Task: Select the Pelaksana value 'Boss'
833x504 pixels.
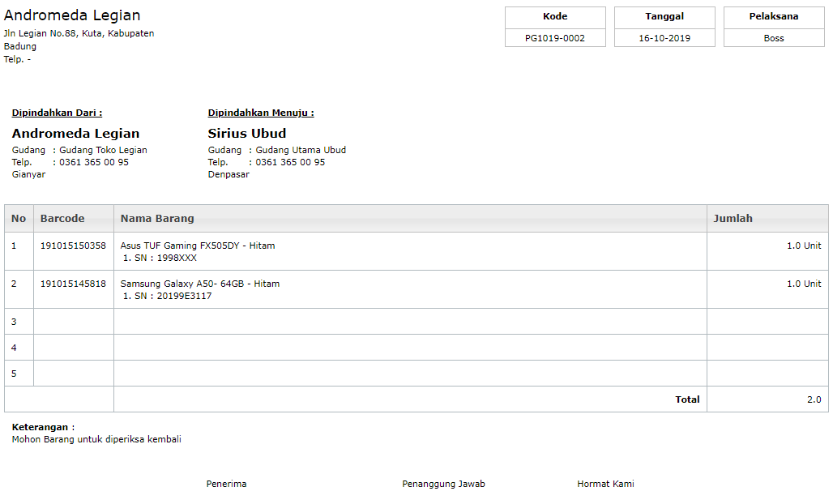Action: click(x=774, y=38)
